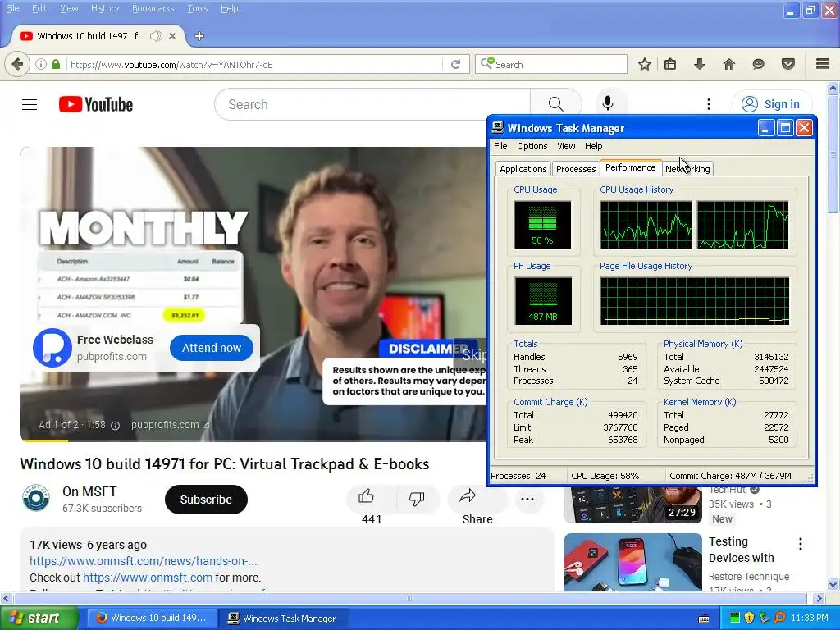
Task: Dislike the video with thumbs down
Action: tap(417, 498)
